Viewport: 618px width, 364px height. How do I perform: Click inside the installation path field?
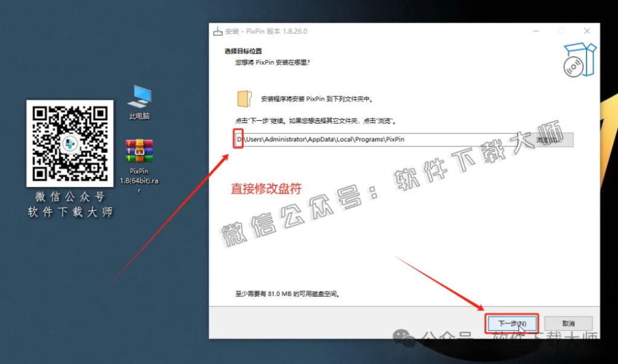[362, 139]
